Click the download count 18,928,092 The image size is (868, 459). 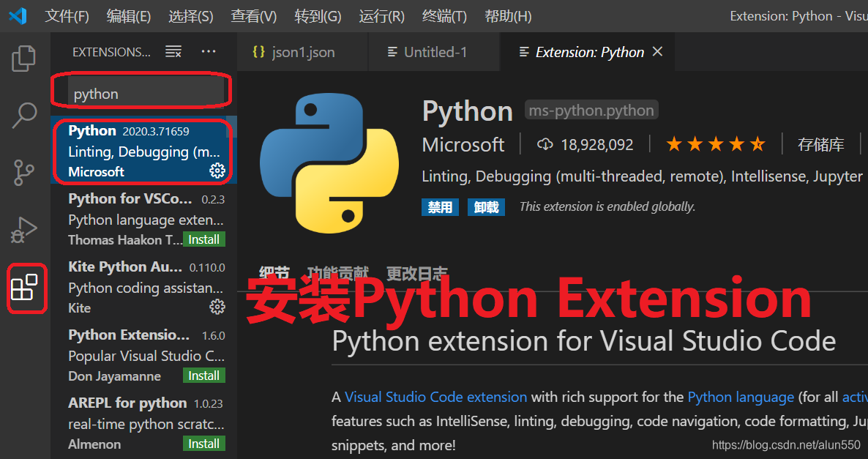click(x=596, y=144)
